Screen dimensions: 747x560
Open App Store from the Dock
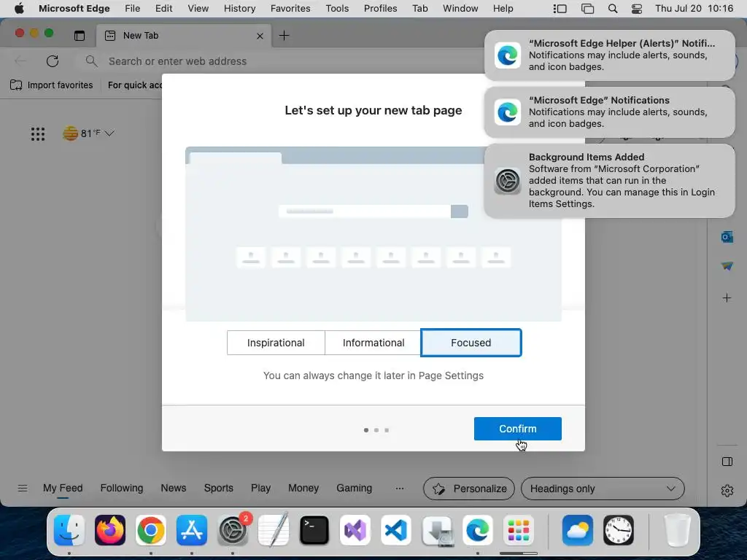tap(192, 530)
